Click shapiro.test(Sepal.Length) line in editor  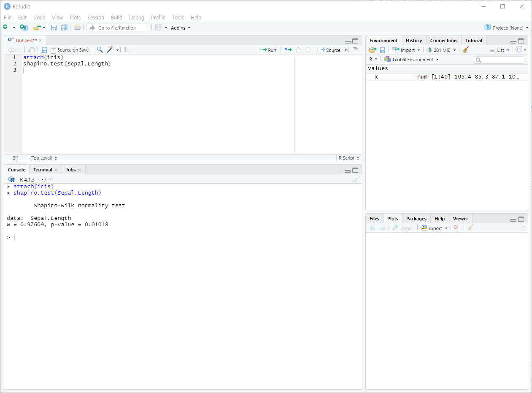coord(67,64)
